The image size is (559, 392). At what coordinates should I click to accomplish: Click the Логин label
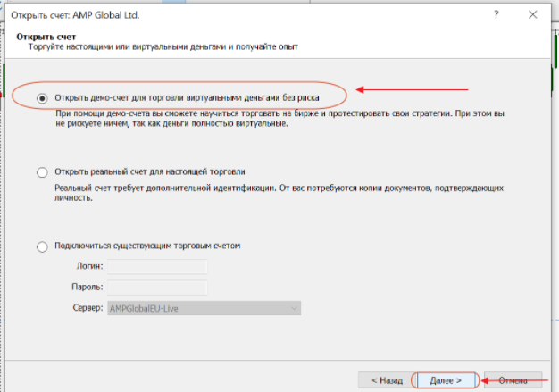pyautogui.click(x=92, y=266)
